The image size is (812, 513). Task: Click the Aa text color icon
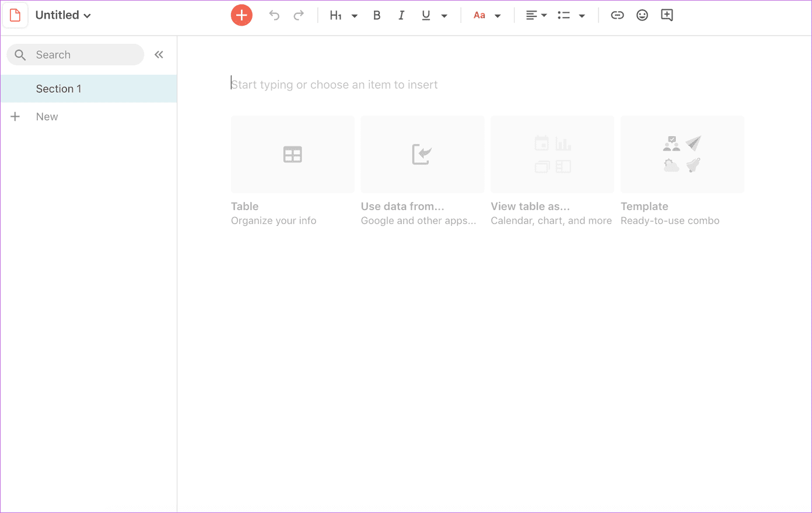pyautogui.click(x=480, y=15)
